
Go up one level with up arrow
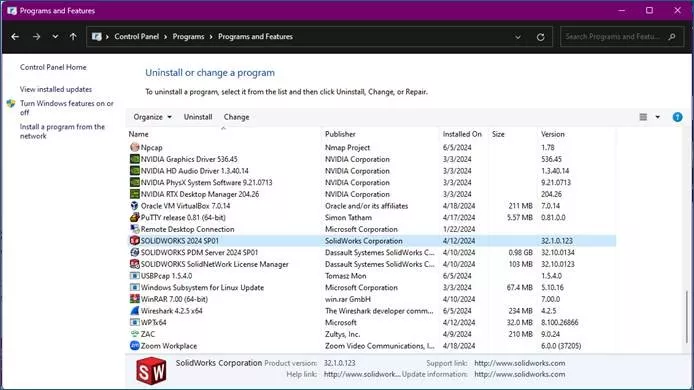point(73,37)
